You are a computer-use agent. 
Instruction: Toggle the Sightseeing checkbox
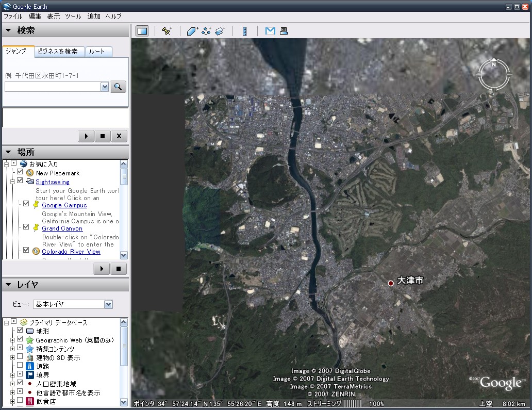coord(20,180)
